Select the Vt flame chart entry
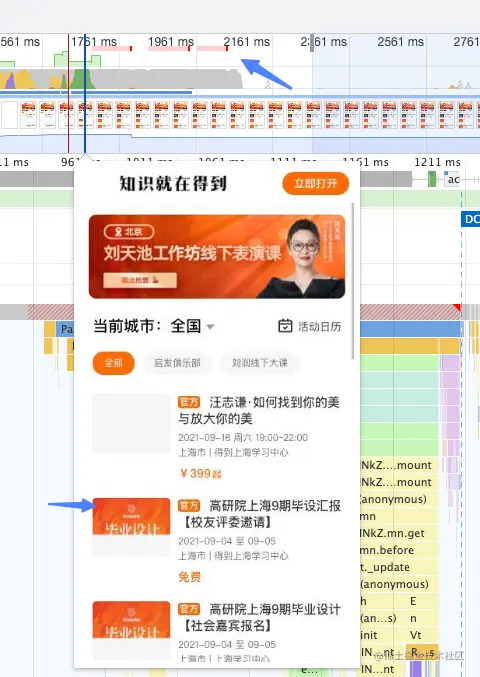 click(422, 635)
